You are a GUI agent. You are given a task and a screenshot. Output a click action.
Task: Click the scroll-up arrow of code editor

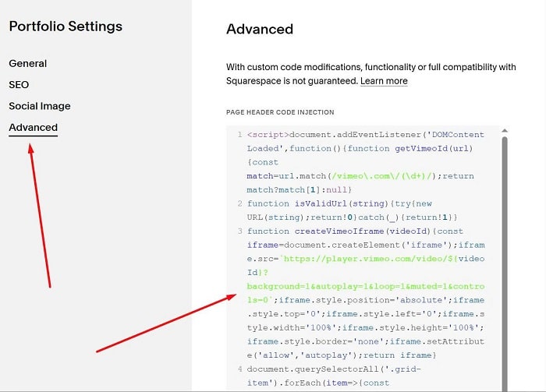(504, 132)
